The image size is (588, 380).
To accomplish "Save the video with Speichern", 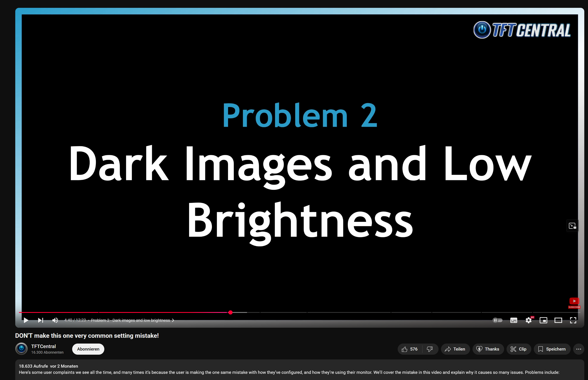I will click(552, 349).
